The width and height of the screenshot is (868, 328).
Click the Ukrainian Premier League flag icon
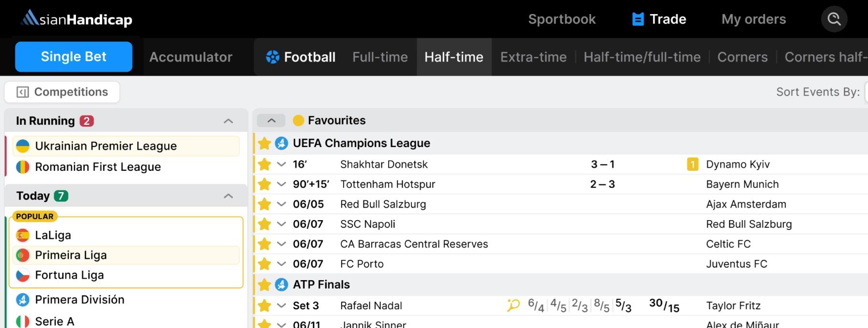23,146
